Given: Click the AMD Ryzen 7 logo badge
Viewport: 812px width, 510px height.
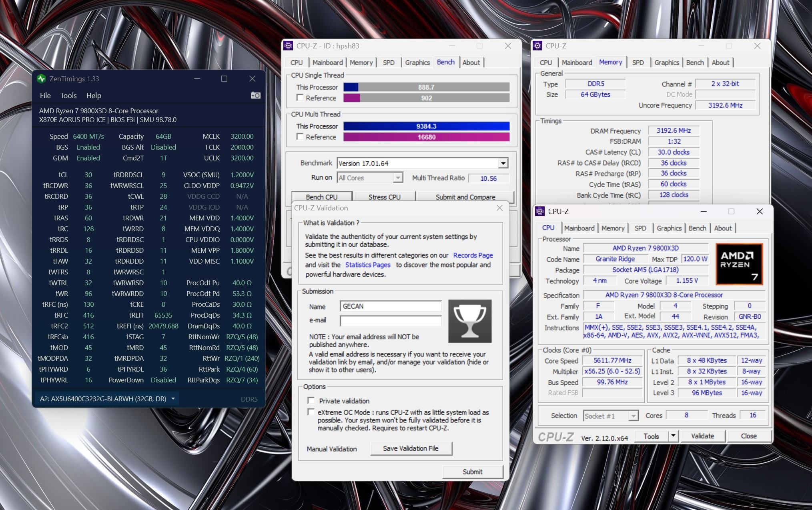Looking at the screenshot, I should pyautogui.click(x=739, y=264).
